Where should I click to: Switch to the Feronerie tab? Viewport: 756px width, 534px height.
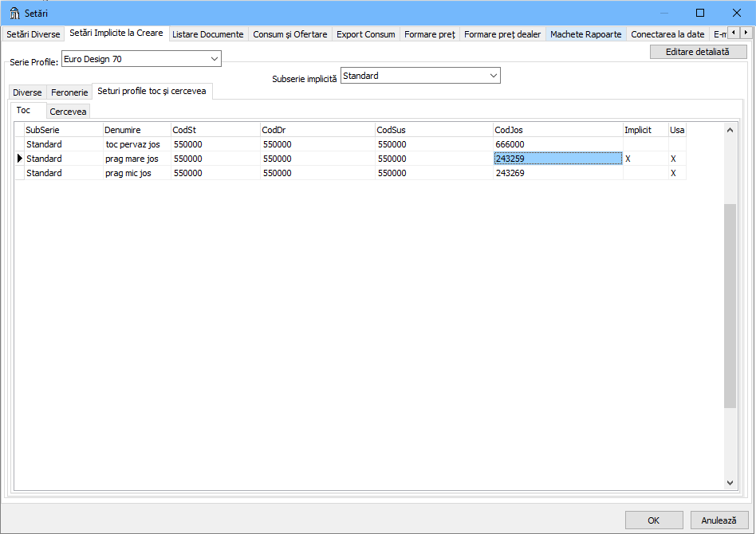coord(69,92)
